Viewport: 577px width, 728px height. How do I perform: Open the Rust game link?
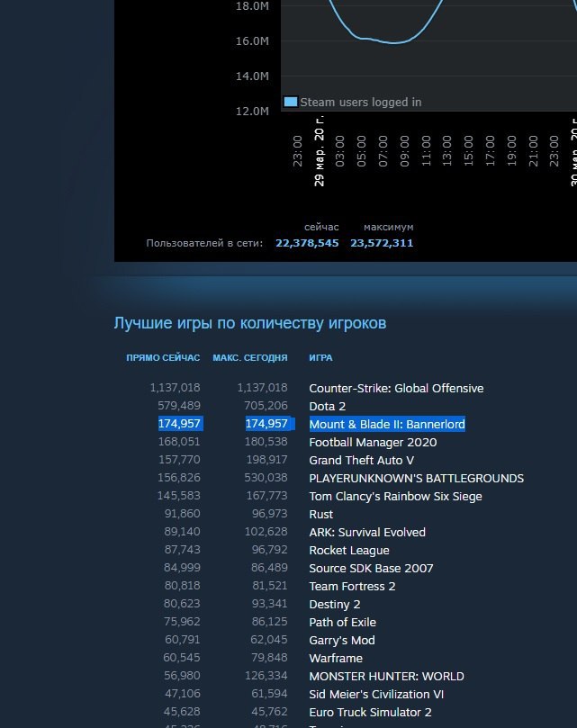(x=321, y=515)
